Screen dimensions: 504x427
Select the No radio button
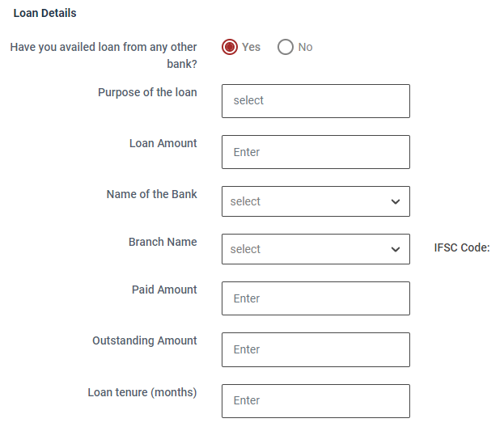(x=286, y=47)
